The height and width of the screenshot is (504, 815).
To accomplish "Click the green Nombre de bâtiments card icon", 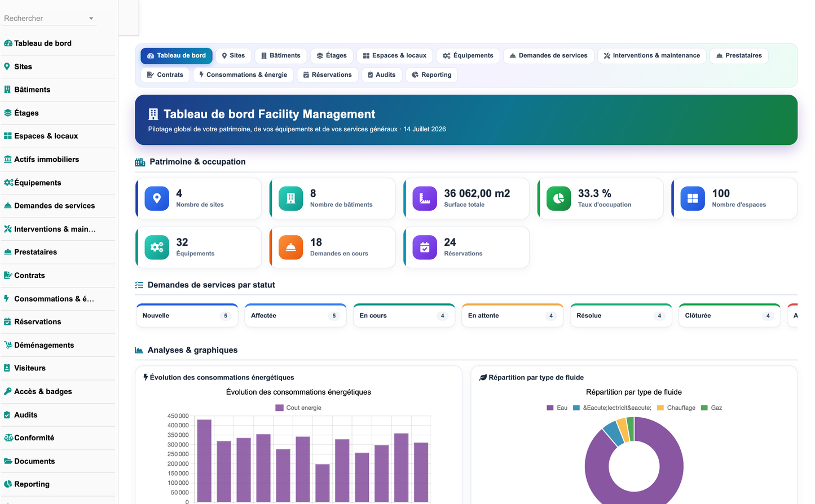I will 291,198.
